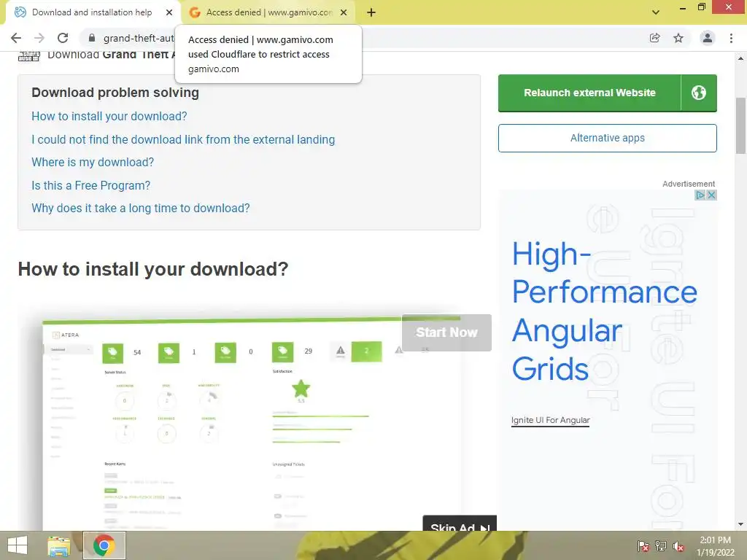Click the browser forward arrow
Image resolution: width=747 pixels, height=560 pixels.
(39, 38)
